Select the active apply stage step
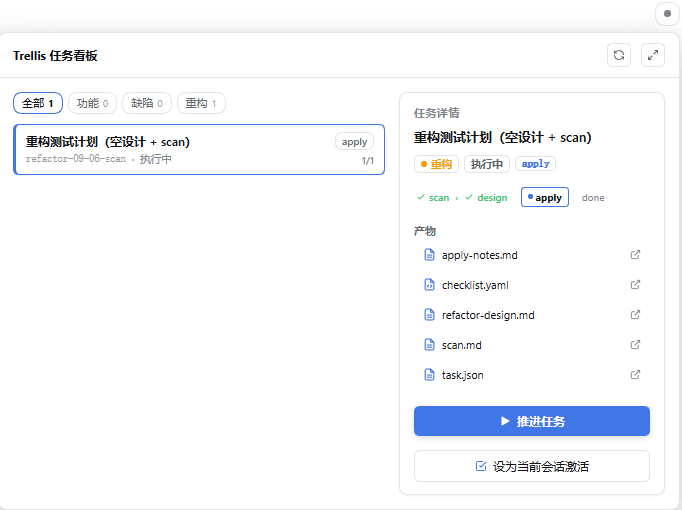Screen dimensions: 682x510 coord(545,197)
